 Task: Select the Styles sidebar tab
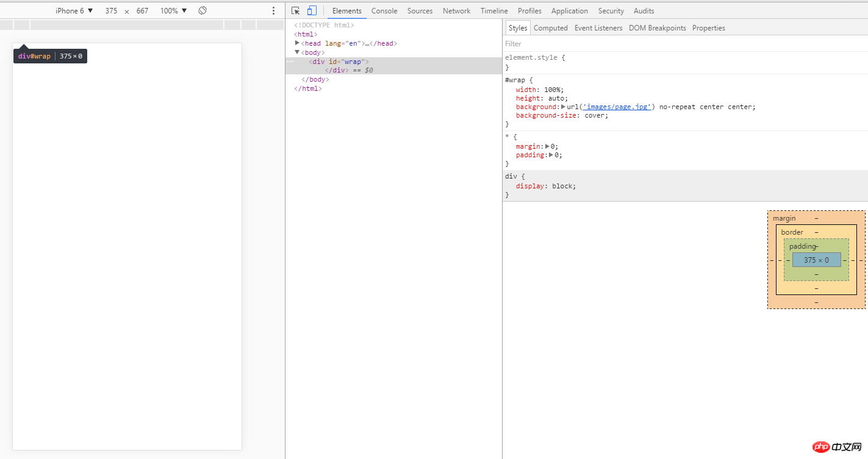pyautogui.click(x=518, y=28)
